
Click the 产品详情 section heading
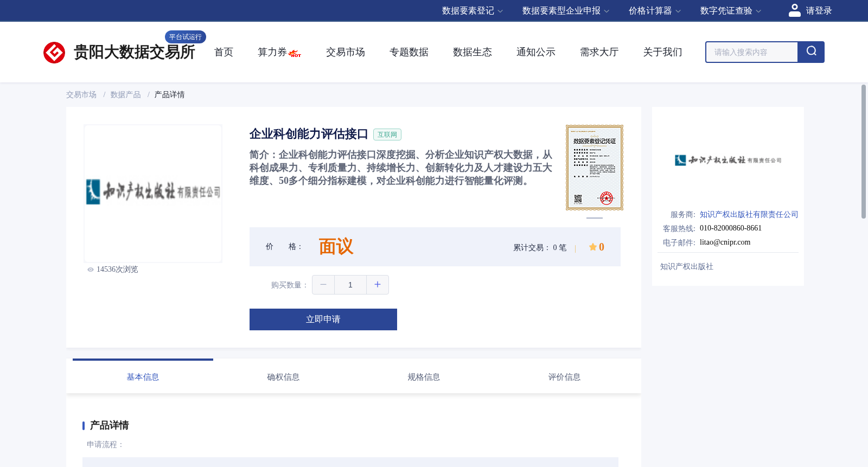coord(110,425)
